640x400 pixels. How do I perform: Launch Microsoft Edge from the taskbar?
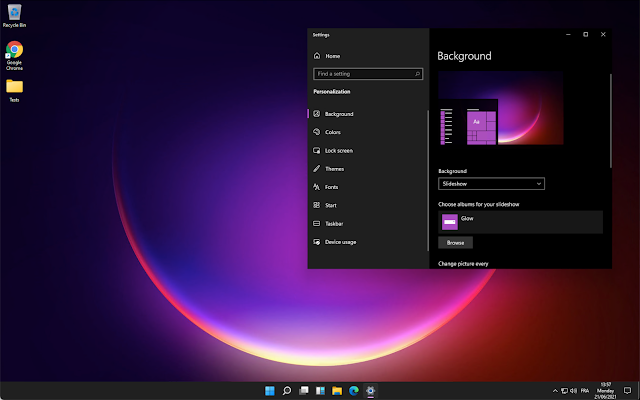pos(353,391)
